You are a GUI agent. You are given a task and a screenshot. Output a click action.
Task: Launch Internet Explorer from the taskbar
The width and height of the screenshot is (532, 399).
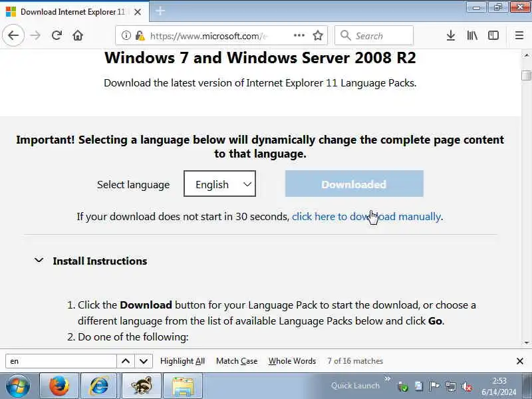100,386
